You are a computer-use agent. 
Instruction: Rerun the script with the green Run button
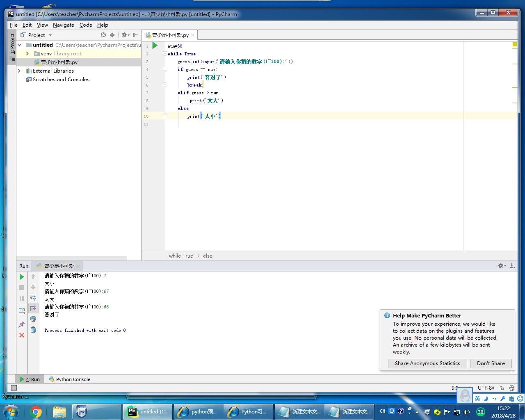tap(22, 277)
